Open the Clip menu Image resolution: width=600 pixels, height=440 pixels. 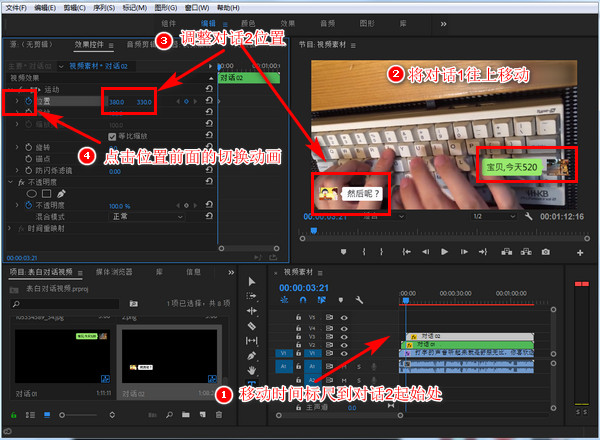(75, 8)
